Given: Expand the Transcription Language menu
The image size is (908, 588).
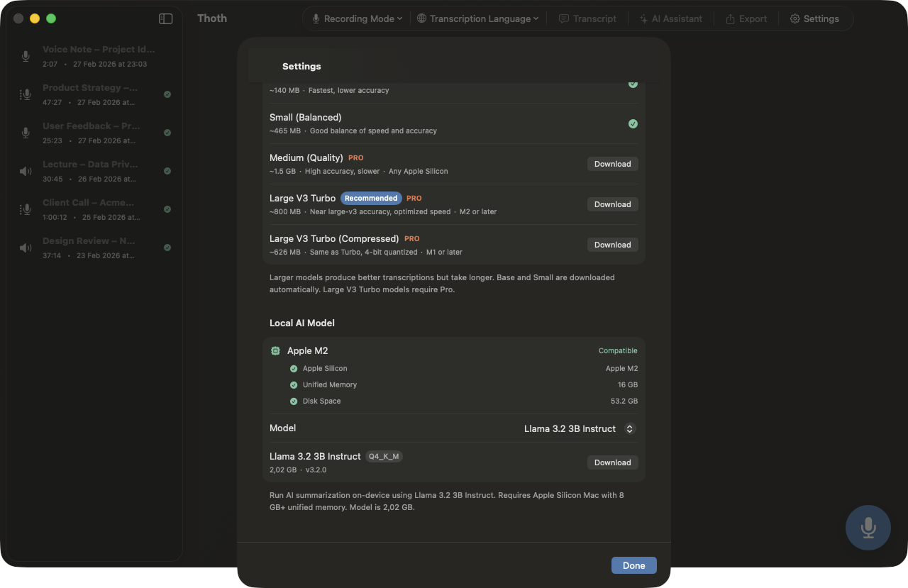Looking at the screenshot, I should click(x=477, y=18).
